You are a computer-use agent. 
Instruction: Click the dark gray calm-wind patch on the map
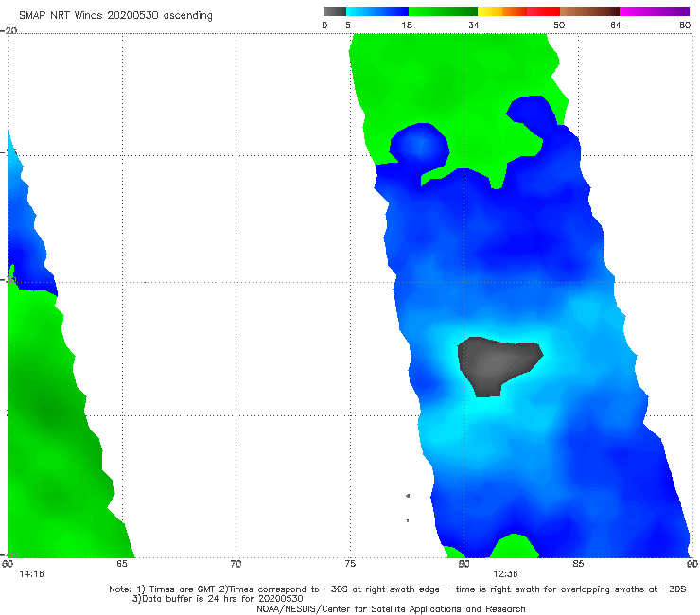pos(496,364)
